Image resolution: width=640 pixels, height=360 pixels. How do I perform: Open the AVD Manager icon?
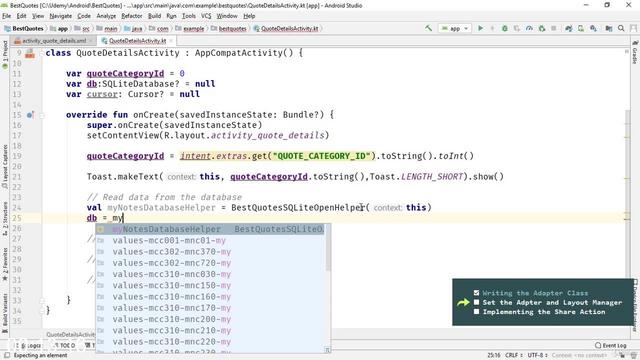point(581,28)
